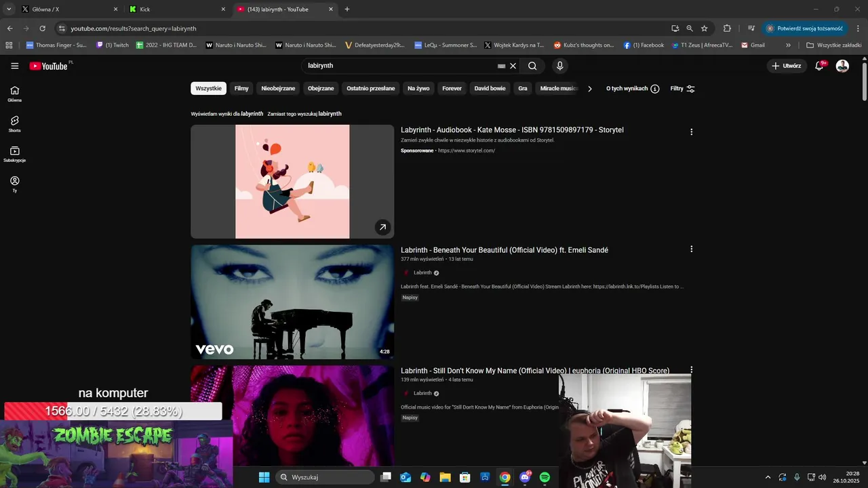Play the Still Don't Know My Name thumbnail
This screenshot has width=868, height=488.
pyautogui.click(x=292, y=415)
